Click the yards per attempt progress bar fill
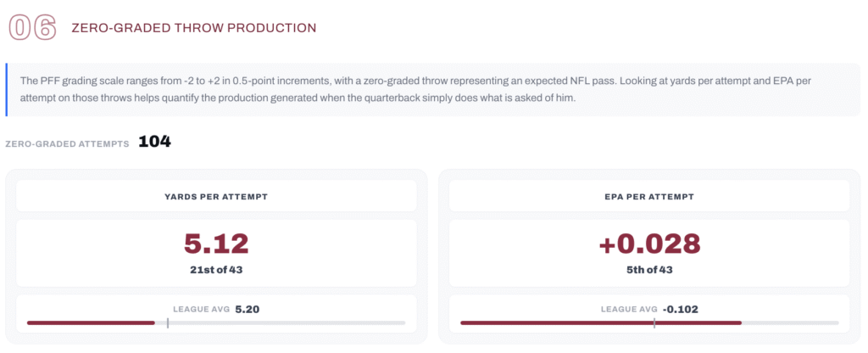Image resolution: width=868 pixels, height=353 pixels. pyautogui.click(x=91, y=322)
